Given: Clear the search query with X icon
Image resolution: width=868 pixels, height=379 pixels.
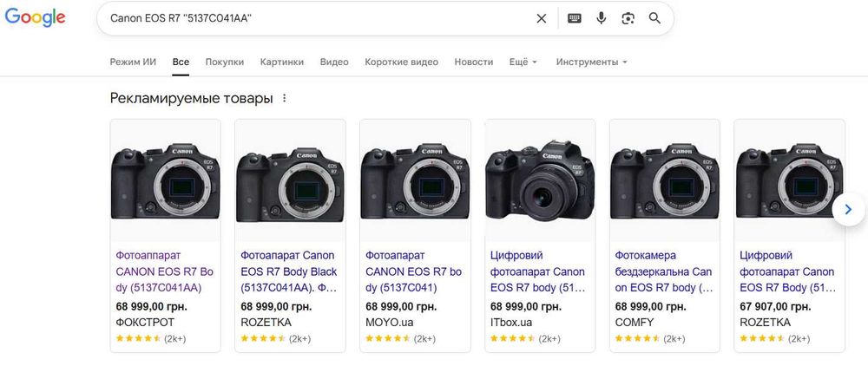Looking at the screenshot, I should [x=541, y=18].
